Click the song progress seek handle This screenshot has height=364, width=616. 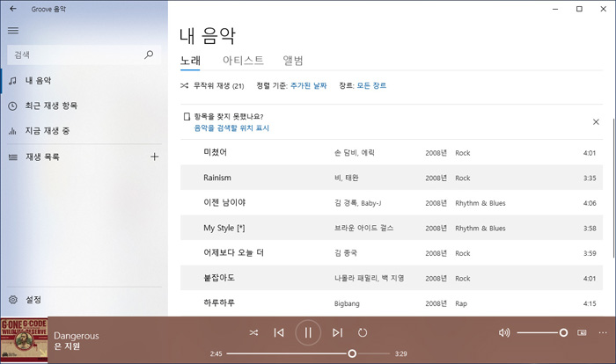point(352,353)
